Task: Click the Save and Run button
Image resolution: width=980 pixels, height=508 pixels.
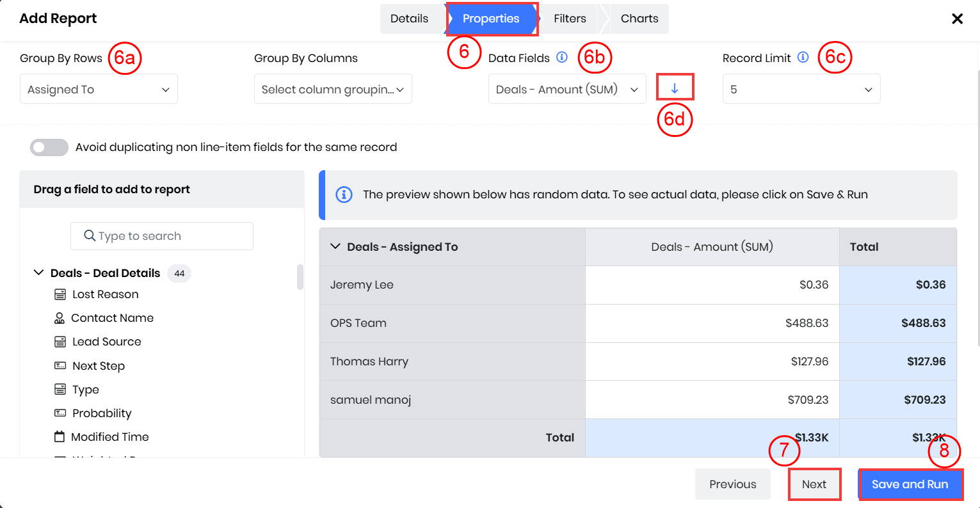Action: [910, 484]
